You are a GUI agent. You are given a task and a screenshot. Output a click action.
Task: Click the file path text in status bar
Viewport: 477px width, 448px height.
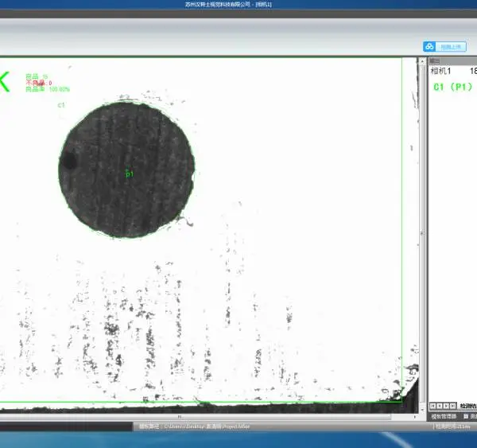(x=195, y=427)
